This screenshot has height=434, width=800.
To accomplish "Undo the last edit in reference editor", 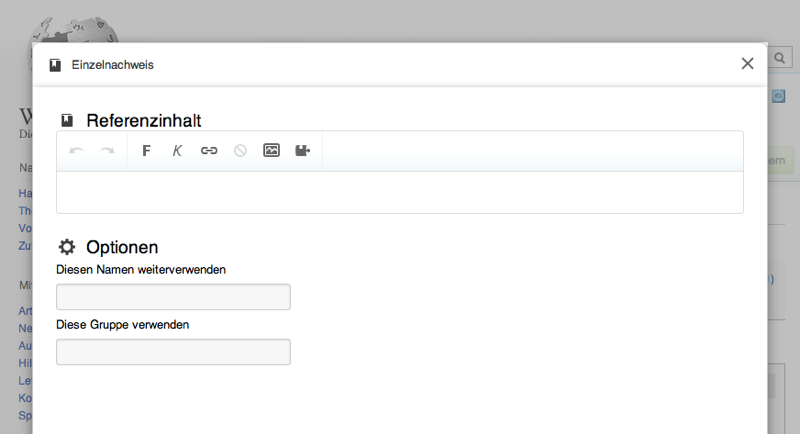I will 76,150.
